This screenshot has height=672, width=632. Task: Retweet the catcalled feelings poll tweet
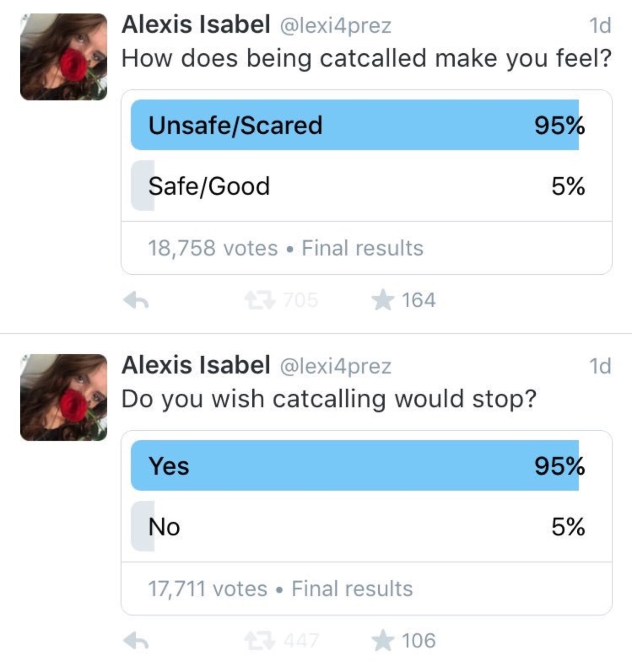pyautogui.click(x=260, y=300)
